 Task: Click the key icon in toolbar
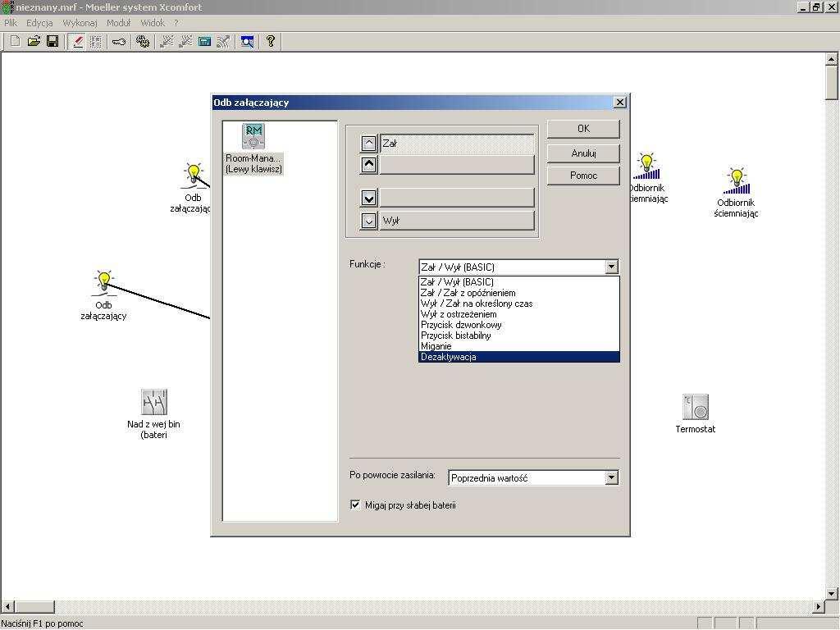(119, 41)
